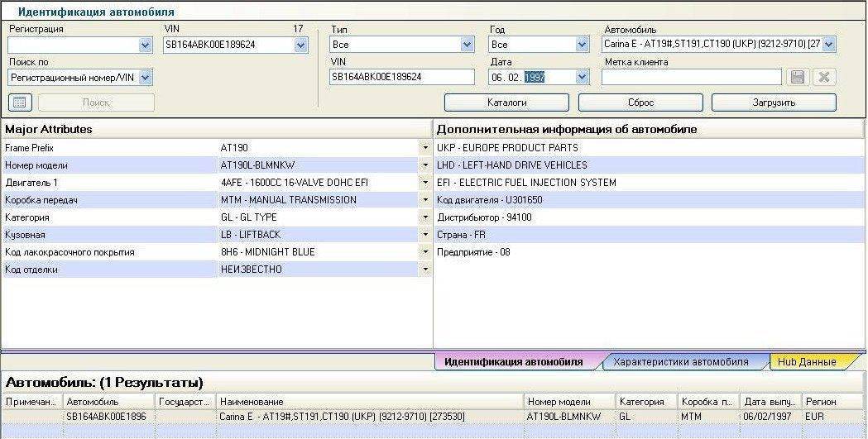The width and height of the screenshot is (868, 439).
Task: Open the Дата calendar dropdown
Action: coord(582,77)
